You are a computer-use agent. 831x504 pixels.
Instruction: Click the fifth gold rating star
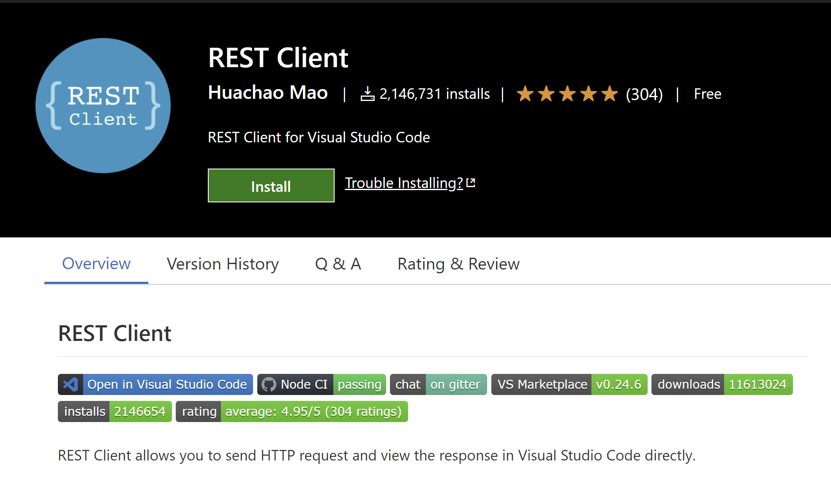[x=609, y=94]
